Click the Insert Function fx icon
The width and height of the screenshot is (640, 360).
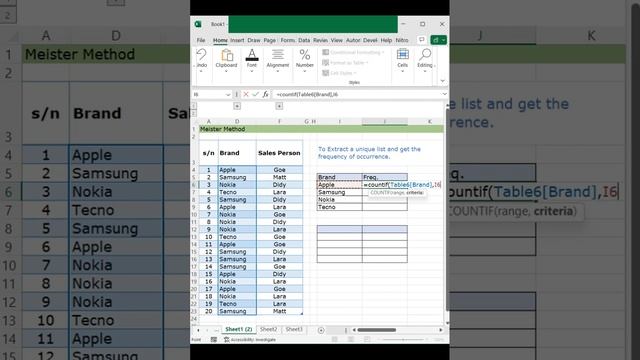(265, 94)
